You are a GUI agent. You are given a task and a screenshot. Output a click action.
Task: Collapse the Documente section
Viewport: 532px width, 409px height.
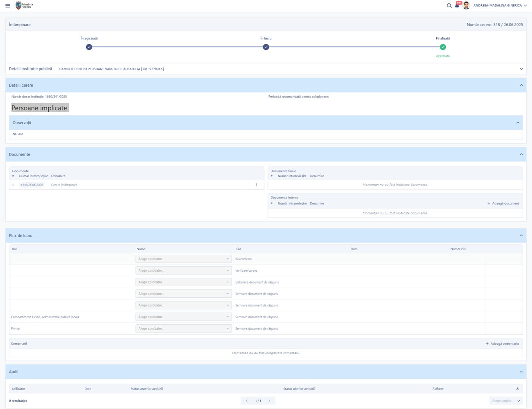pyautogui.click(x=521, y=154)
